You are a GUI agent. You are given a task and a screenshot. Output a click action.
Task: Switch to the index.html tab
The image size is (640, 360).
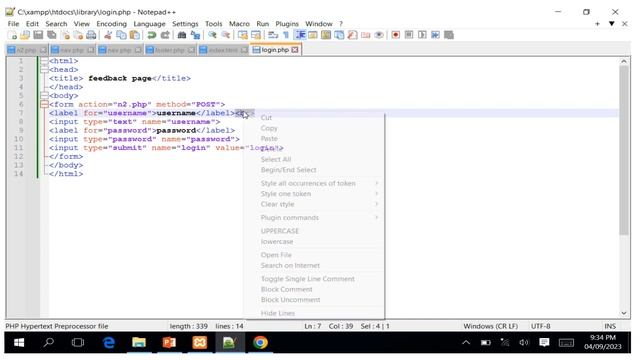[224, 50]
